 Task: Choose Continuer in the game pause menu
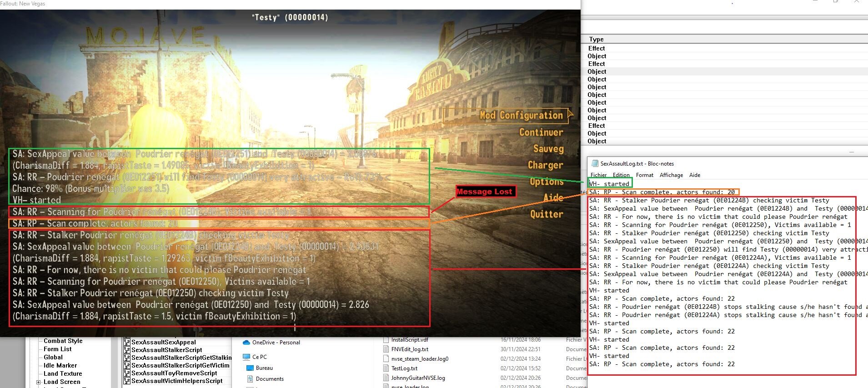pyautogui.click(x=541, y=132)
